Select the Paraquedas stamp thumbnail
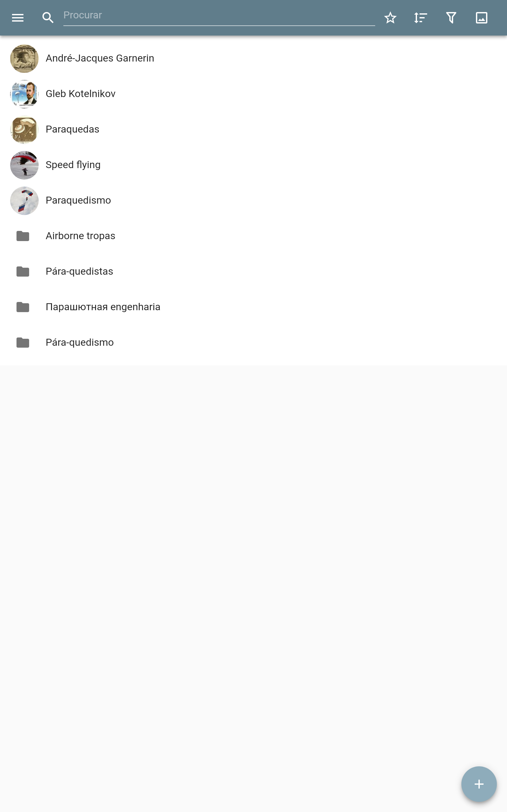Viewport: 507px width, 812px height. [24, 129]
